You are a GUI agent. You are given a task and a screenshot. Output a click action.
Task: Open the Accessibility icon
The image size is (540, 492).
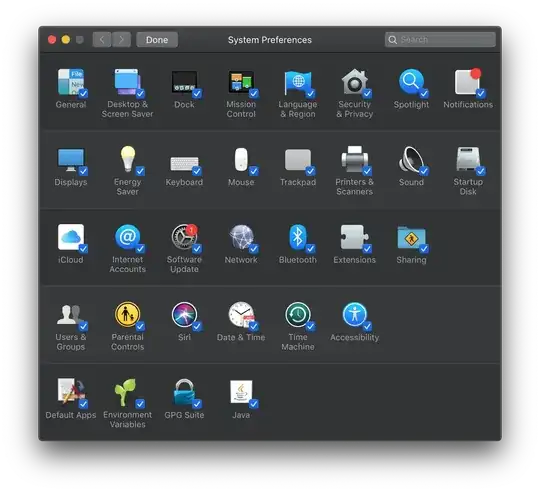tap(354, 314)
